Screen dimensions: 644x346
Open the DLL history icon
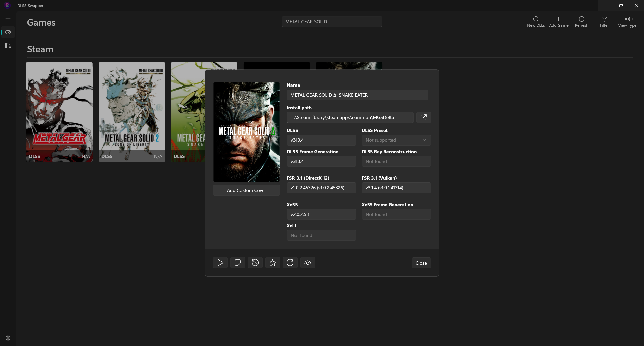point(255,263)
